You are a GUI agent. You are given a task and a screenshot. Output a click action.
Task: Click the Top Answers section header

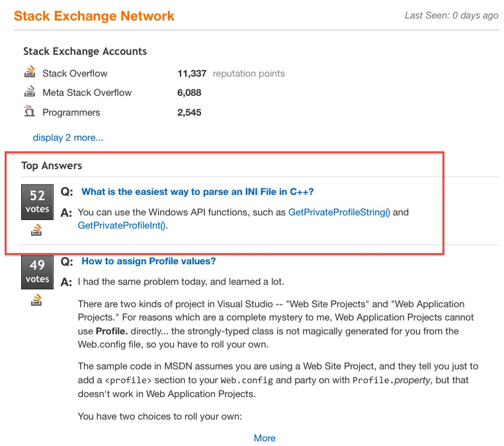[x=52, y=166]
